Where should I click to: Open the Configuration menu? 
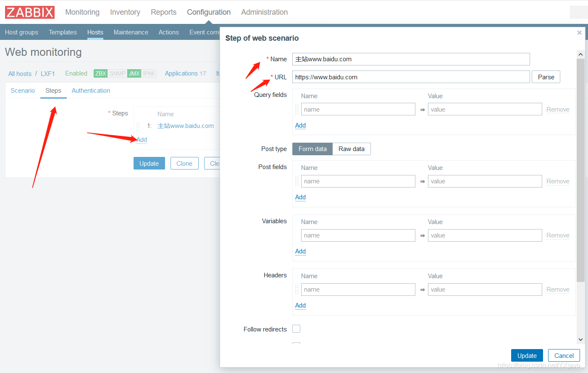tap(209, 12)
